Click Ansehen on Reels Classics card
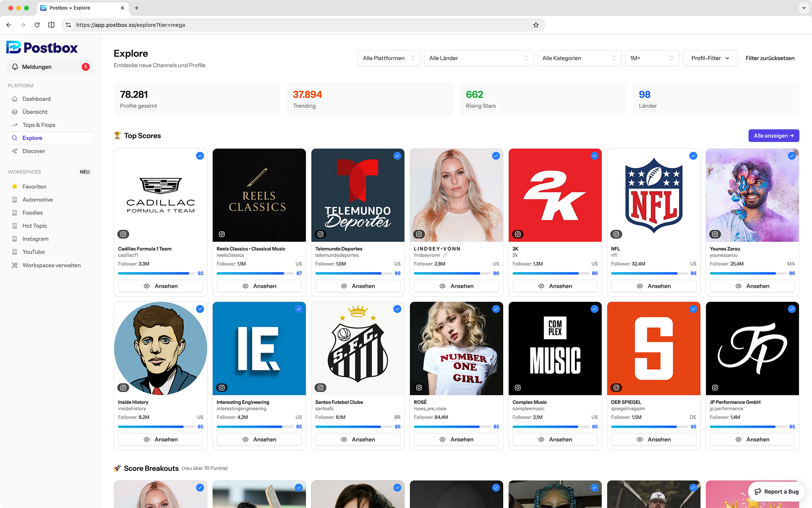812x508 pixels. [259, 286]
